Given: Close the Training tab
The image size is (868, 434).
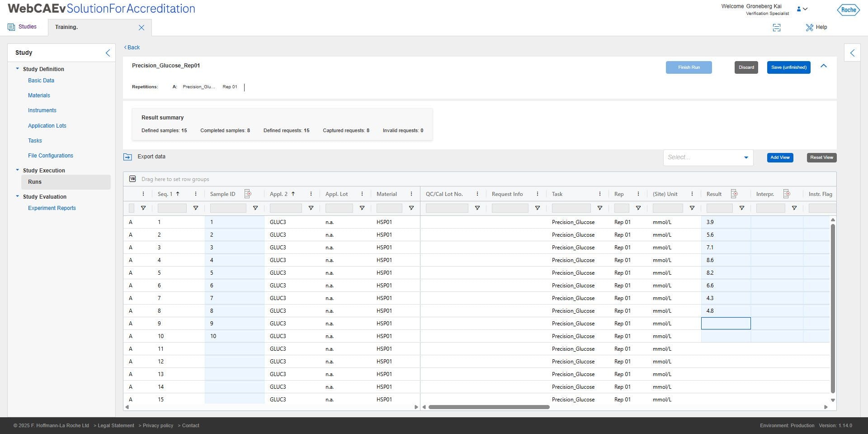Looking at the screenshot, I should pyautogui.click(x=142, y=28).
